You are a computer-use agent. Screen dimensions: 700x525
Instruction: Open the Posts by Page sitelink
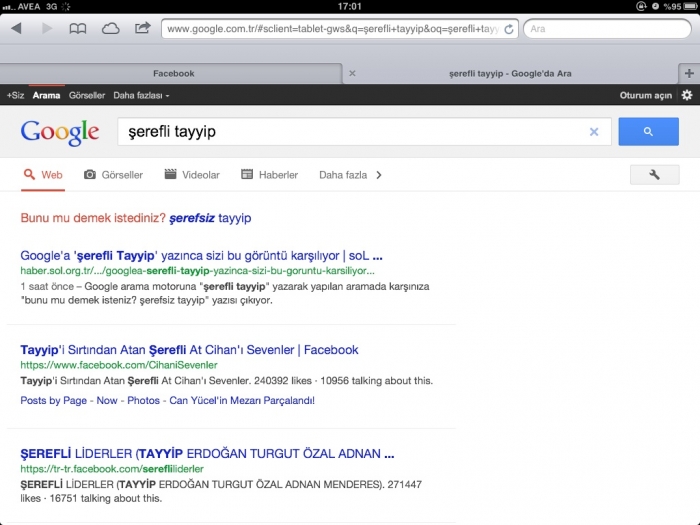pyautogui.click(x=54, y=400)
